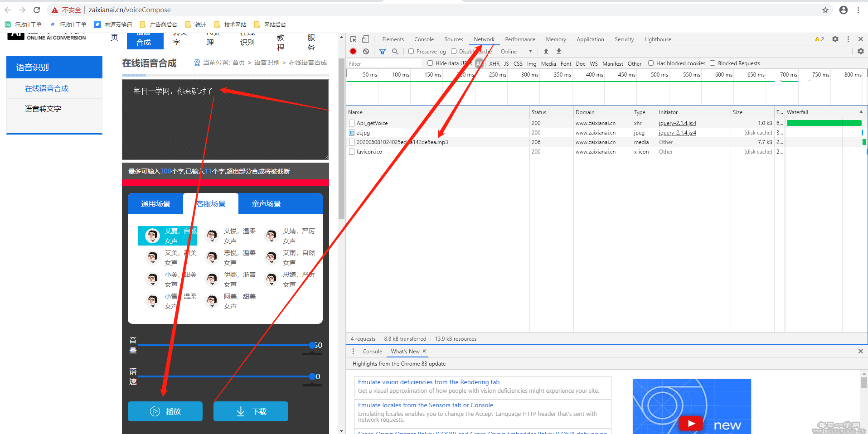Reload the page with refresh icon
The width and height of the screenshot is (868, 434).
pyautogui.click(x=37, y=10)
